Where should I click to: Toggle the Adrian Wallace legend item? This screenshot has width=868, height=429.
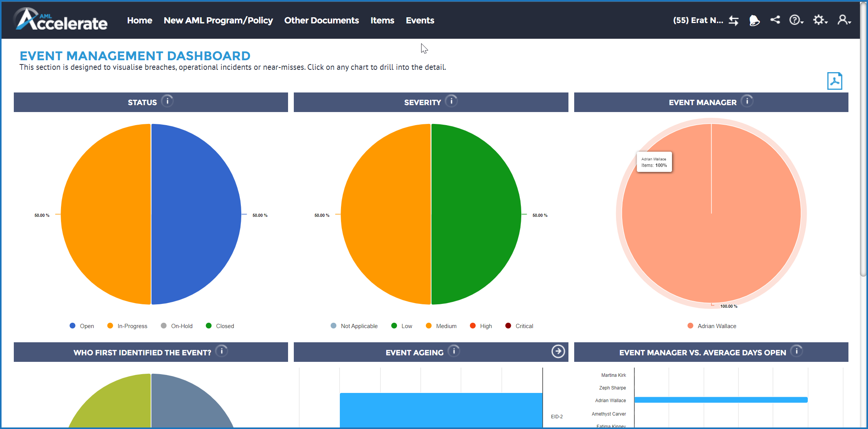pyautogui.click(x=712, y=326)
